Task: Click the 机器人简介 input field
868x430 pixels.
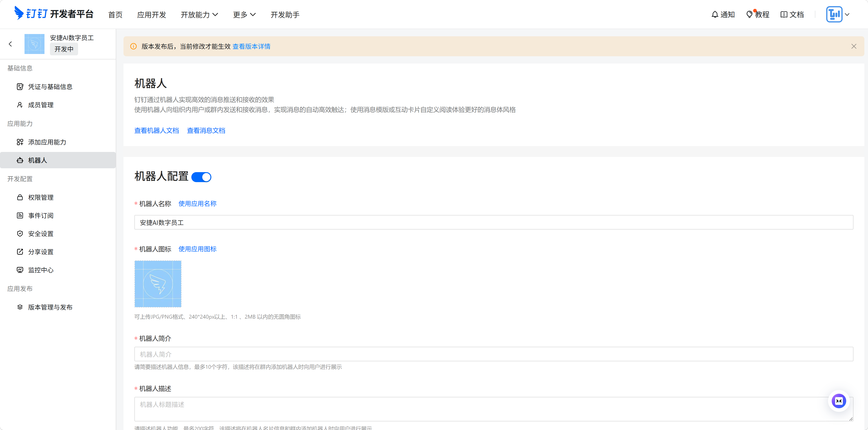Action: [x=494, y=354]
